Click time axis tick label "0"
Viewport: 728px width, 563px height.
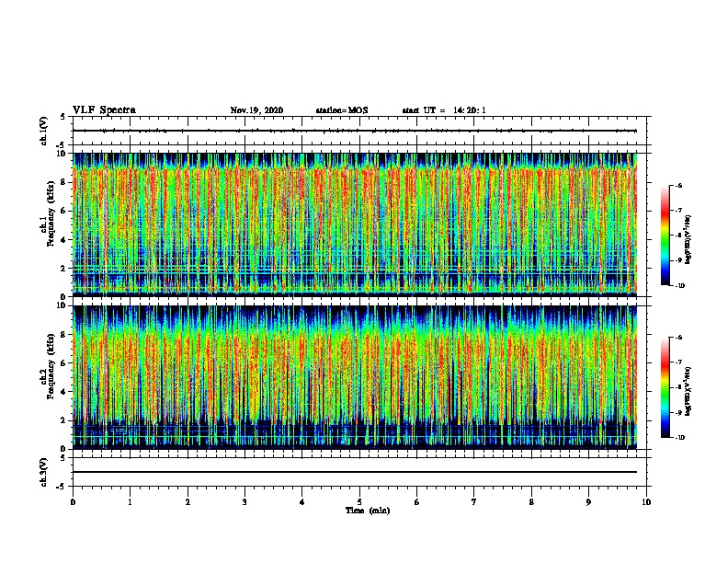point(73,502)
